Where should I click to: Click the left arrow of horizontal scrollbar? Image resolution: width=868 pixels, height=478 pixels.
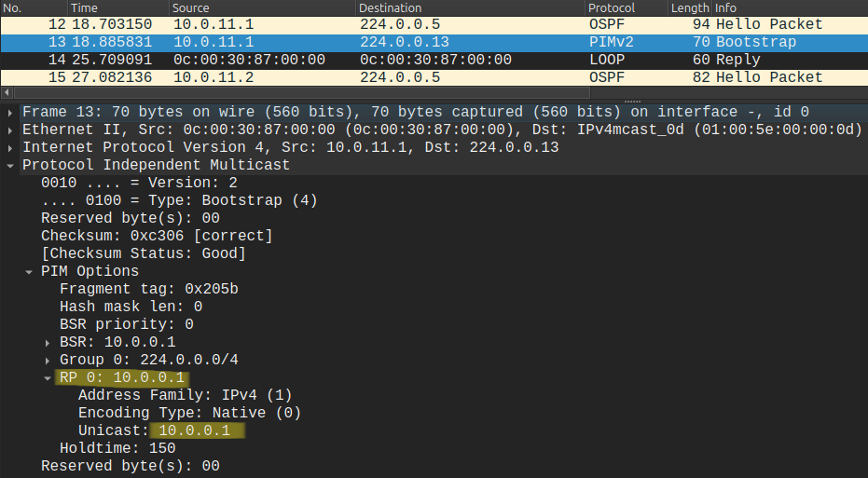coord(7,93)
